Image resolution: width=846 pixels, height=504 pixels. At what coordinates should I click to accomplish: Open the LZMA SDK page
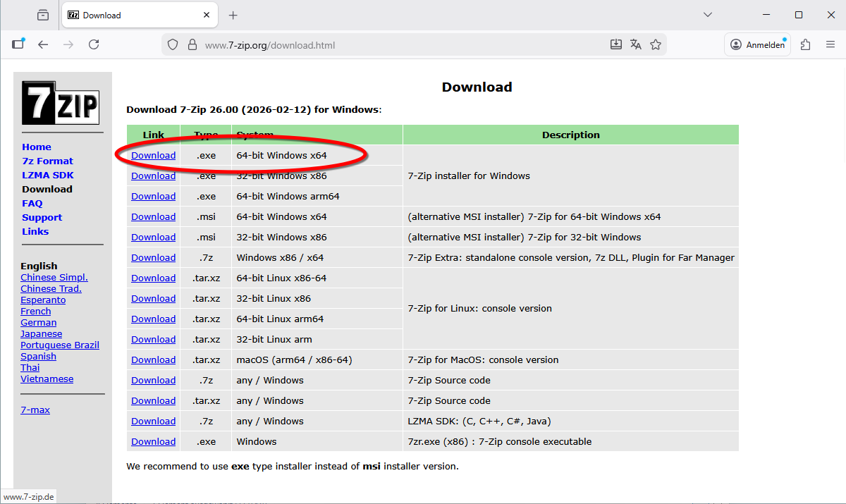point(47,175)
